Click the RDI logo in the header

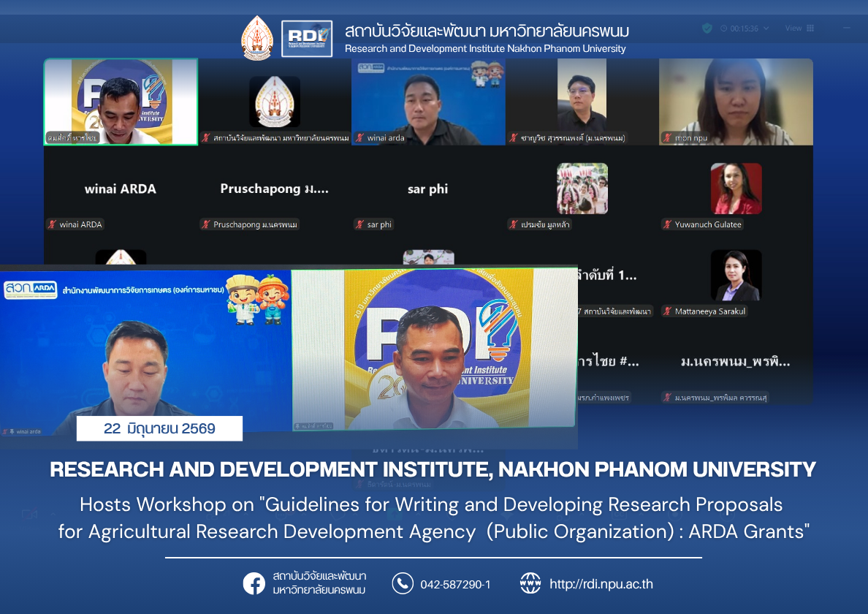pos(307,39)
